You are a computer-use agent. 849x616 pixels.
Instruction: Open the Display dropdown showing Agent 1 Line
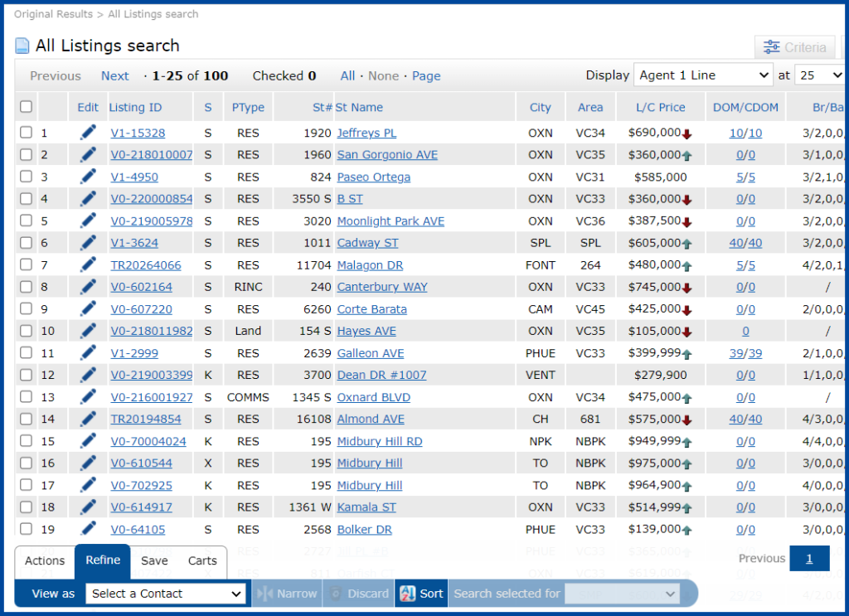(x=702, y=75)
